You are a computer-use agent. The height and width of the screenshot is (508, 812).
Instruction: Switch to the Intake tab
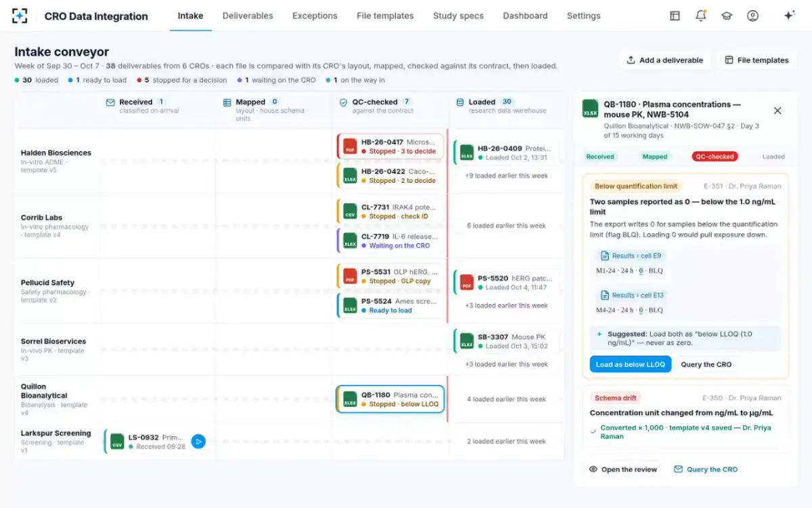point(190,16)
